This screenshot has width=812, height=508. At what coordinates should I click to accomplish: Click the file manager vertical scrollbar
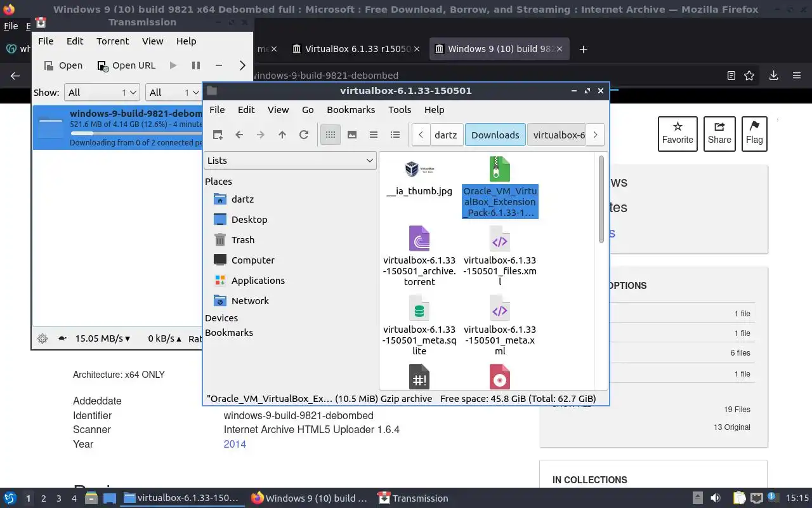click(x=601, y=199)
